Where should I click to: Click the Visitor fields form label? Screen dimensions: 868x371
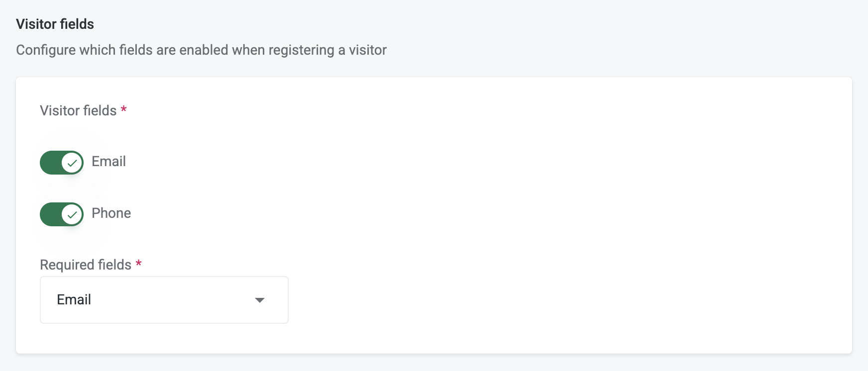78,110
